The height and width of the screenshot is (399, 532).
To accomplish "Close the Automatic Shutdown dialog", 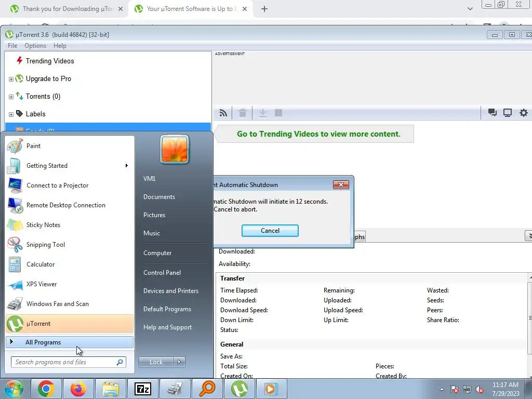I will click(341, 184).
